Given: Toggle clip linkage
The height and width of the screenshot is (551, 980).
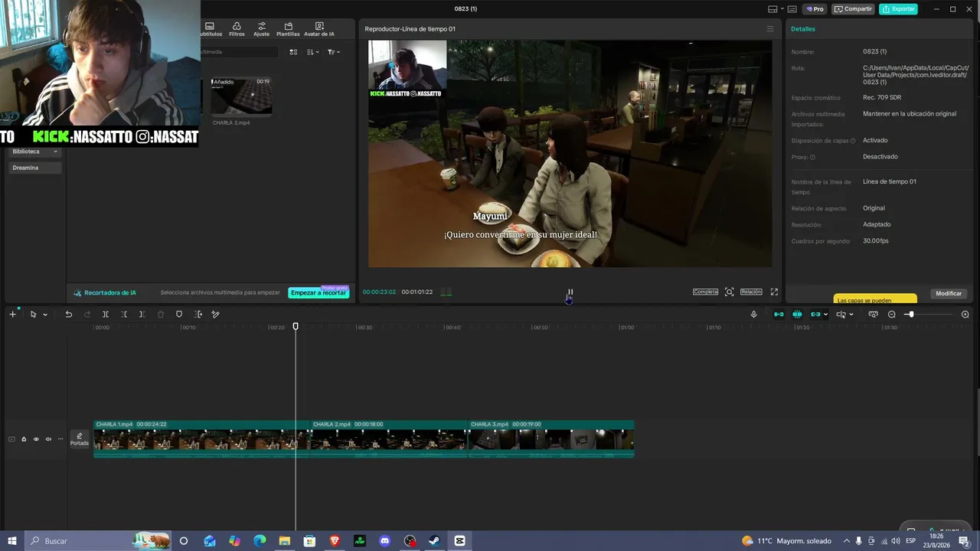Looking at the screenshot, I should point(815,315).
